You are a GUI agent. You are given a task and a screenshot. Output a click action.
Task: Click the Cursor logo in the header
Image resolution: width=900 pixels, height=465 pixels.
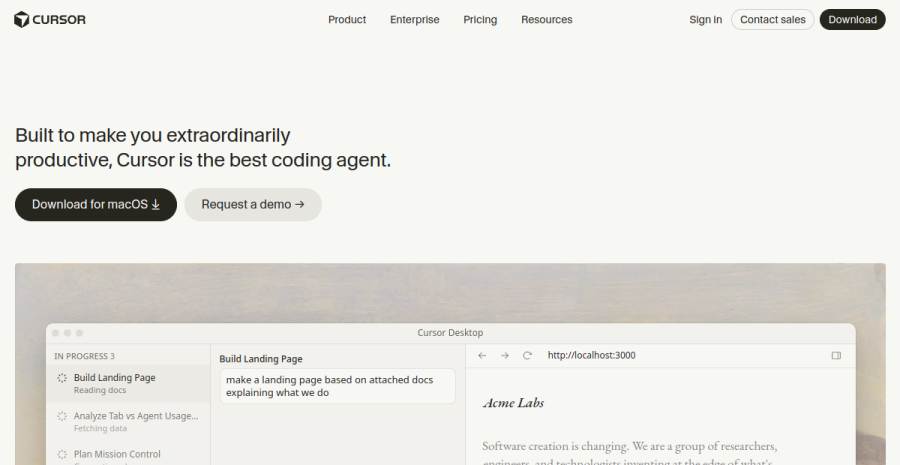(x=50, y=20)
